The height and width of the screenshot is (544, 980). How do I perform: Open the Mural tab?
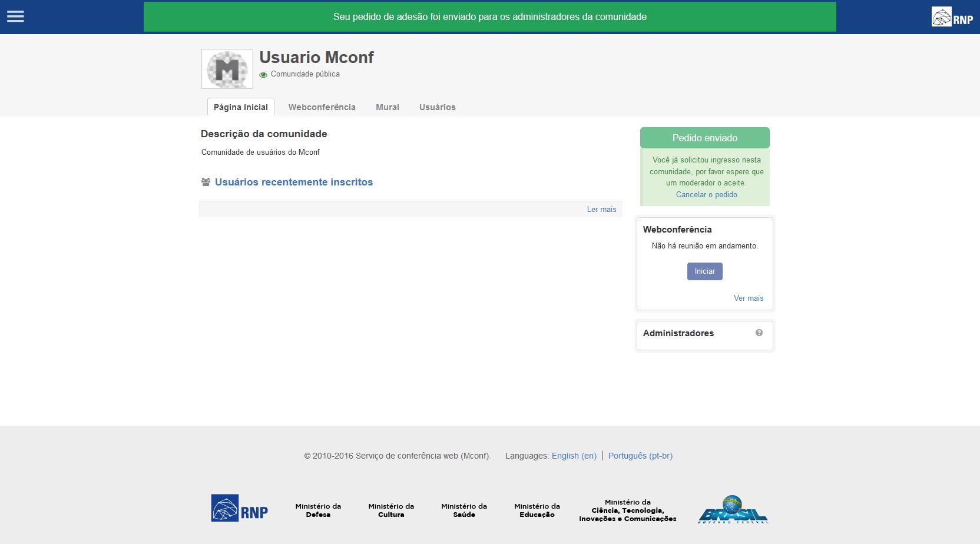tap(387, 107)
